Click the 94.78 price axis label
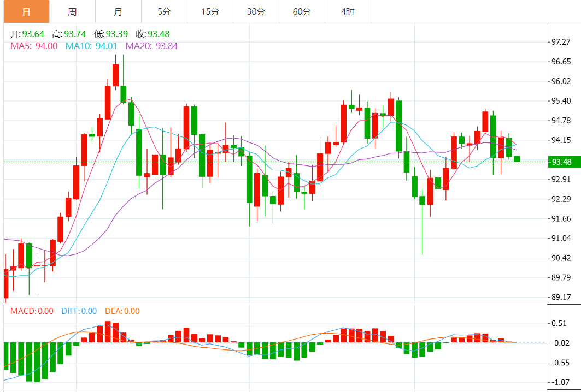581x392 pixels. point(561,120)
